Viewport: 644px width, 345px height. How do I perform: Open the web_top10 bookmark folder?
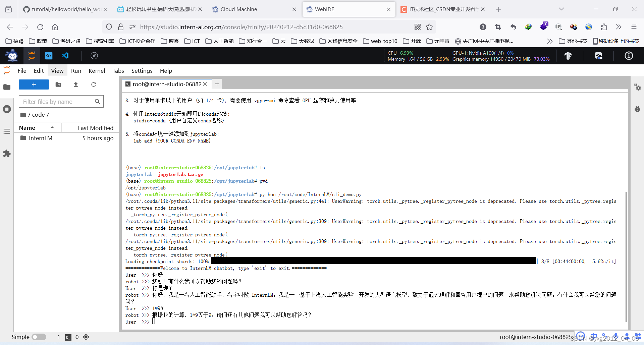point(380,41)
